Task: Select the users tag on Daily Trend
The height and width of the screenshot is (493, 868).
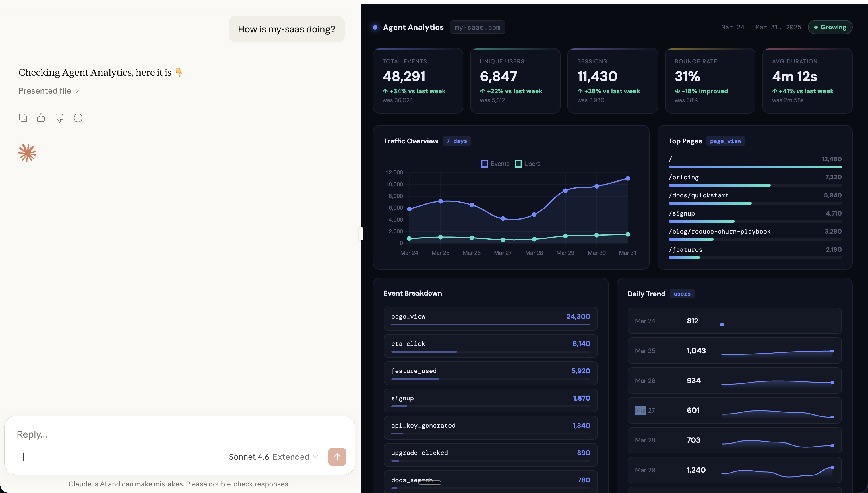Action: (682, 294)
